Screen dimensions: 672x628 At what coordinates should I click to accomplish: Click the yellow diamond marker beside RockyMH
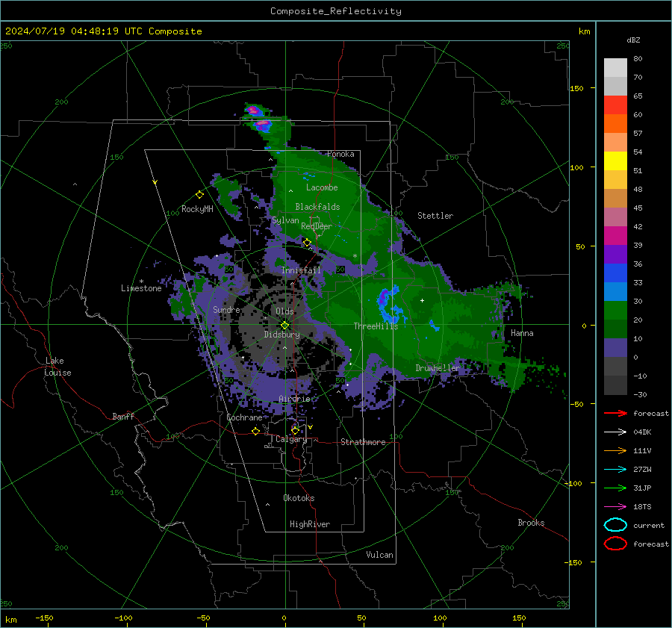coord(199,195)
